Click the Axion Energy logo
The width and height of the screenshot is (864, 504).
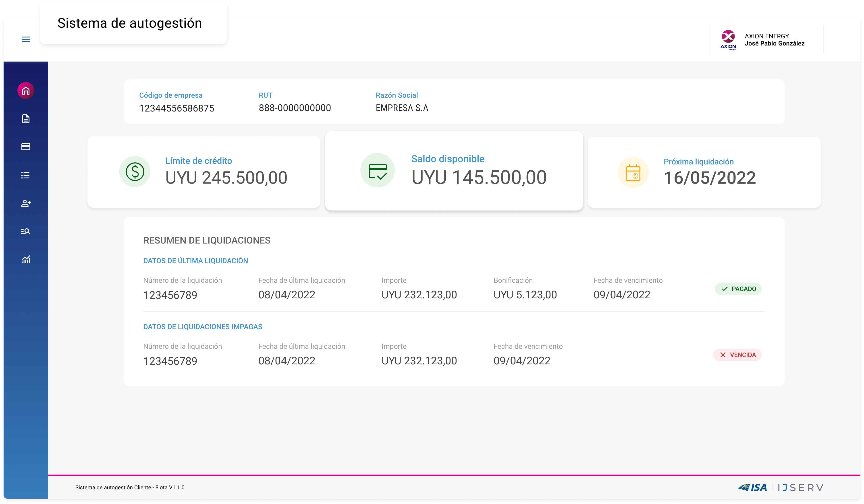click(728, 40)
